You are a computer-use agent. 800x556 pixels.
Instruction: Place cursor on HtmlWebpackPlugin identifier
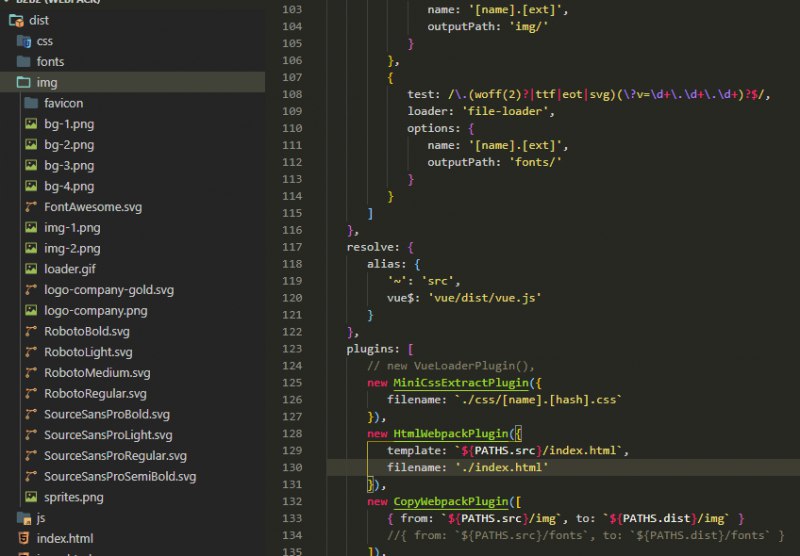tap(451, 434)
